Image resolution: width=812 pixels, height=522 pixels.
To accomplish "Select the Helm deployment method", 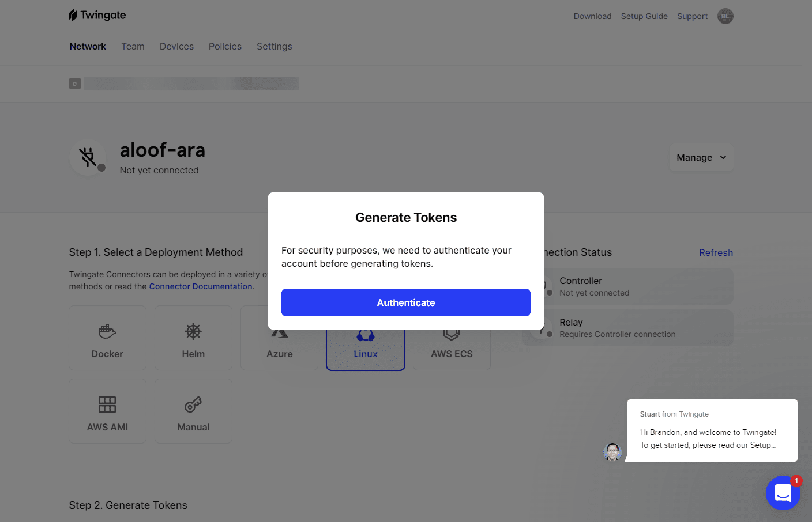I will tap(193, 338).
